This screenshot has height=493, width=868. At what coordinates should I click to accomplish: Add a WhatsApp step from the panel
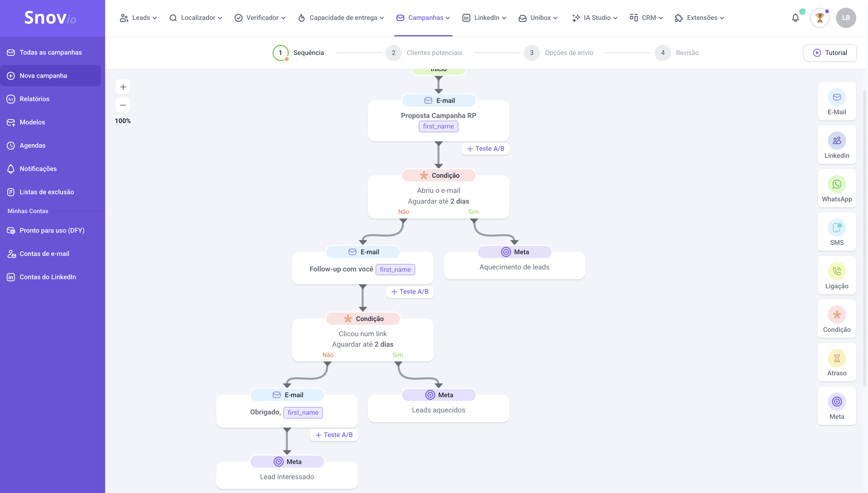click(837, 188)
